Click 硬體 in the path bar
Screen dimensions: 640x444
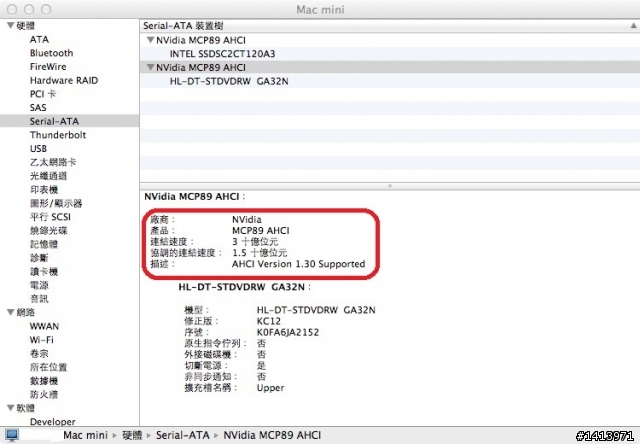[x=132, y=435]
